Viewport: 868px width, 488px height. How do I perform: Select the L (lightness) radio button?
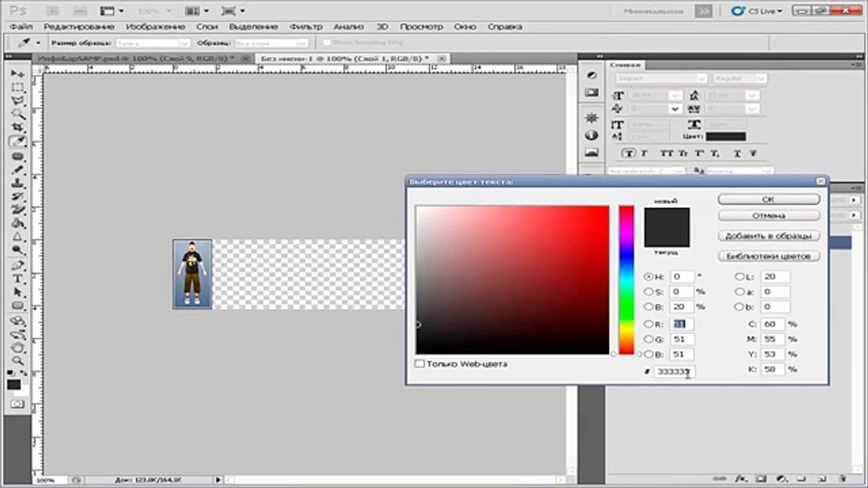[740, 277]
